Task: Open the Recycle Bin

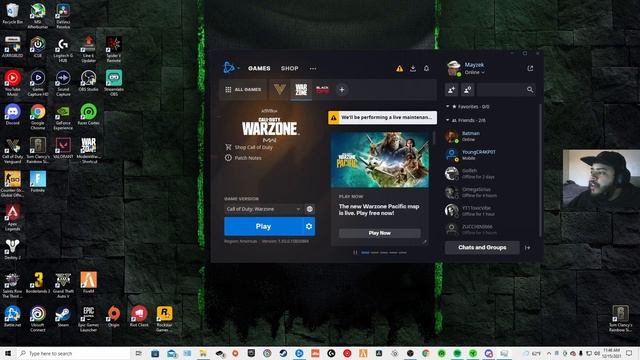Action: (x=13, y=13)
